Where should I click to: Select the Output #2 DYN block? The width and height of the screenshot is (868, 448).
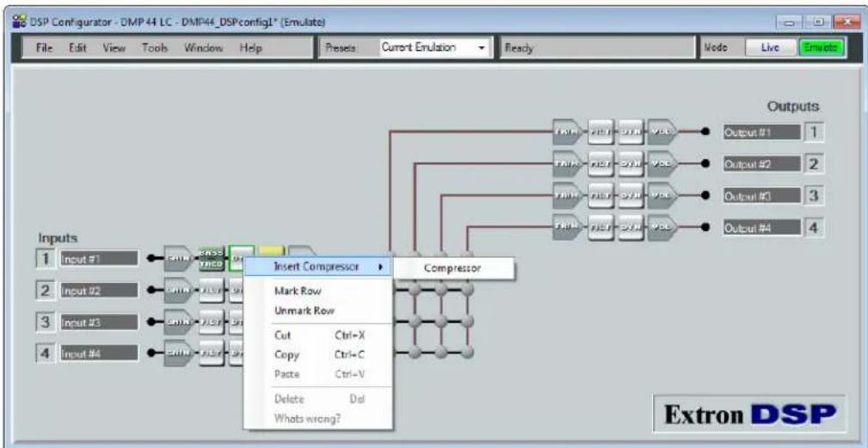pyautogui.click(x=631, y=163)
